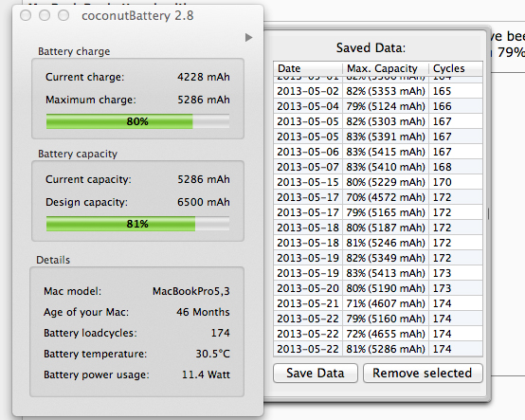Image resolution: width=525 pixels, height=420 pixels.
Task: Click the Remove selected button
Action: point(423,374)
